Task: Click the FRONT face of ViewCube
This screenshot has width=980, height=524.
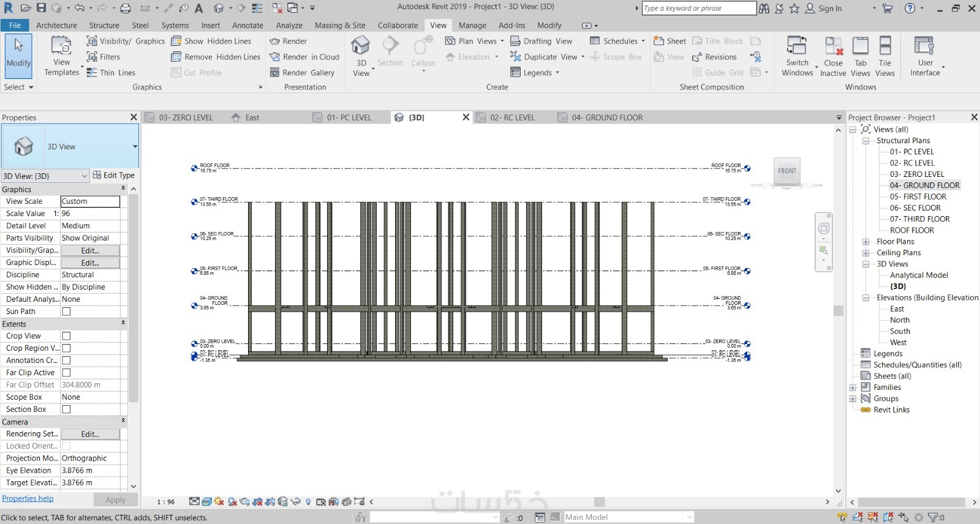Action: (x=787, y=171)
